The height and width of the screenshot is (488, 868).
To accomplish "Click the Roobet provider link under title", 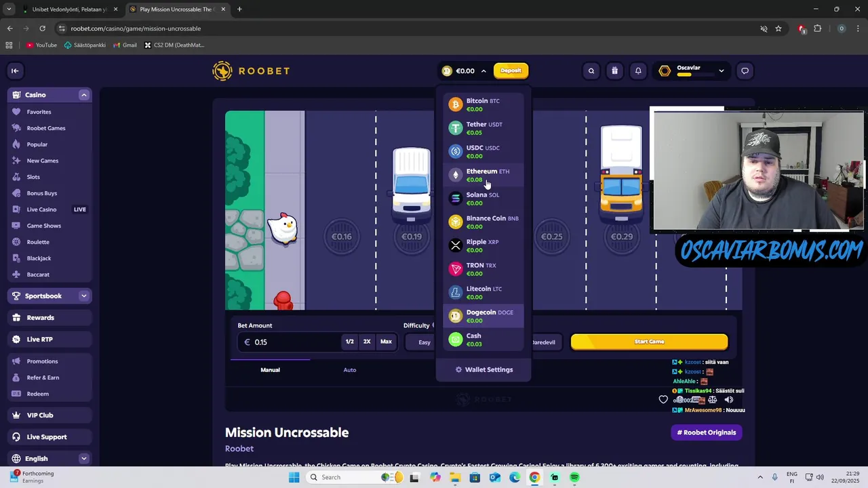I will (239, 449).
